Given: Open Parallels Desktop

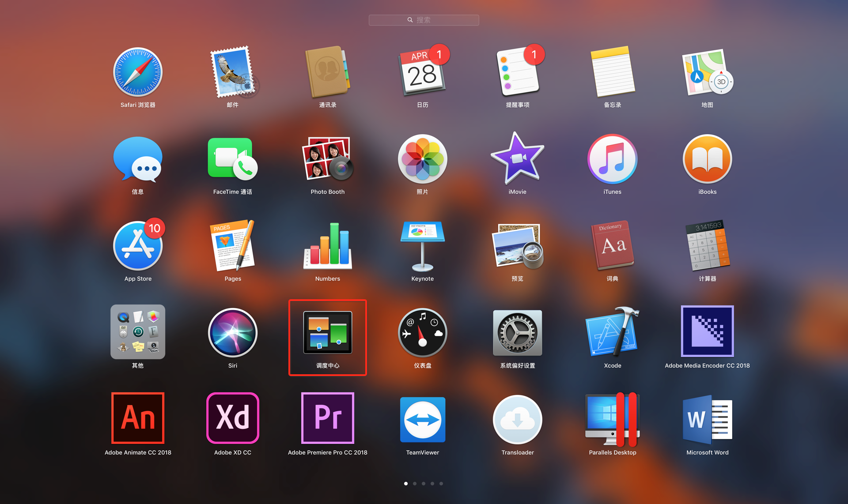Looking at the screenshot, I should click(613, 420).
